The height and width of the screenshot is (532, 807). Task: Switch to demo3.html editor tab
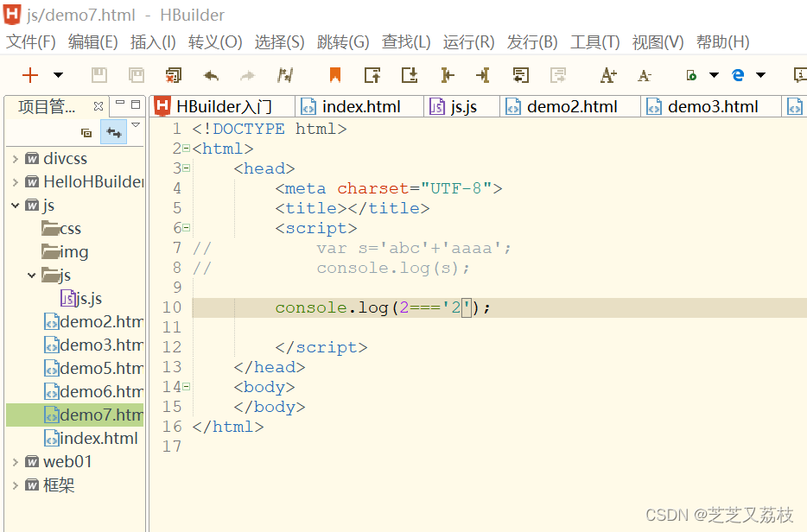tap(712, 106)
